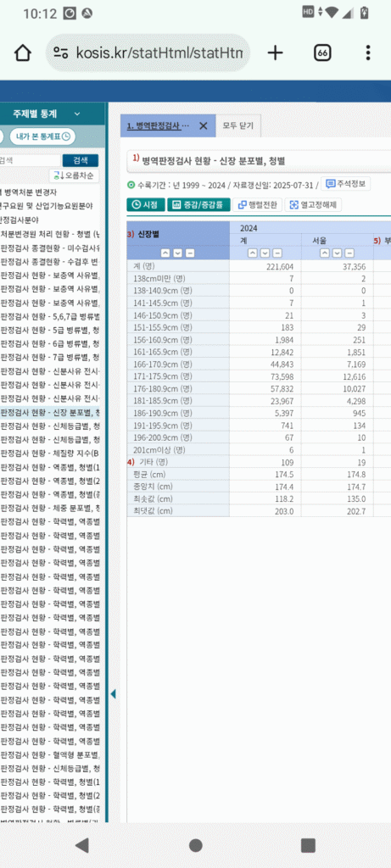This screenshot has height=868, width=391.
Task: Tap Android back navigation button
Action: pos(82,845)
